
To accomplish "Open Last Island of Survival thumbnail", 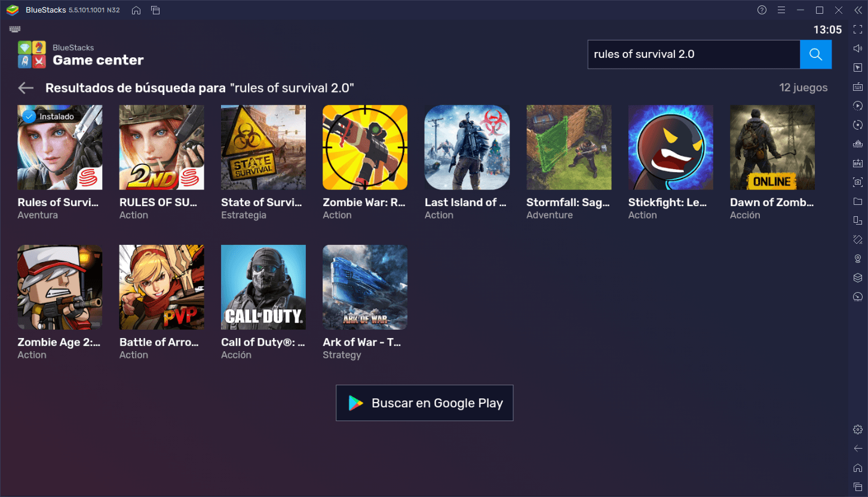I will (467, 148).
